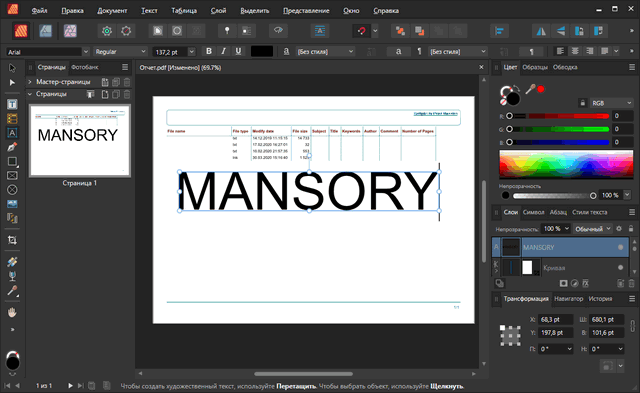Open the Слой menu

point(218,11)
